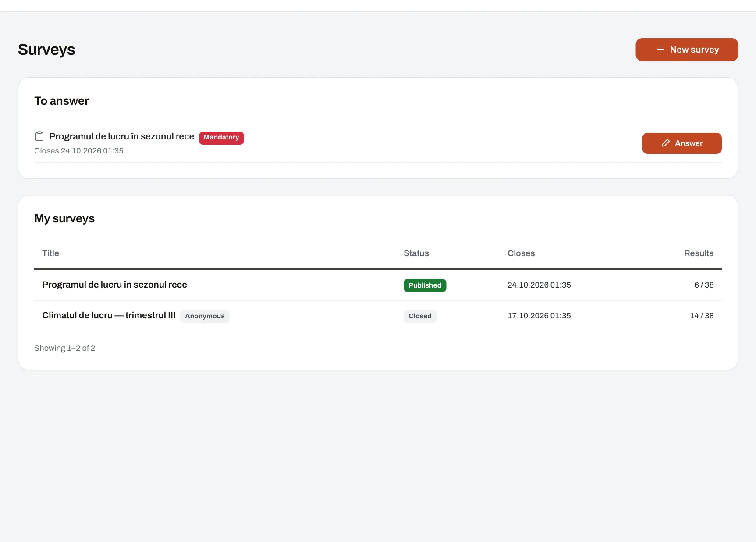
Task: Open 'Climatul de lucru — trimestrul III' survey
Action: pyautogui.click(x=109, y=316)
